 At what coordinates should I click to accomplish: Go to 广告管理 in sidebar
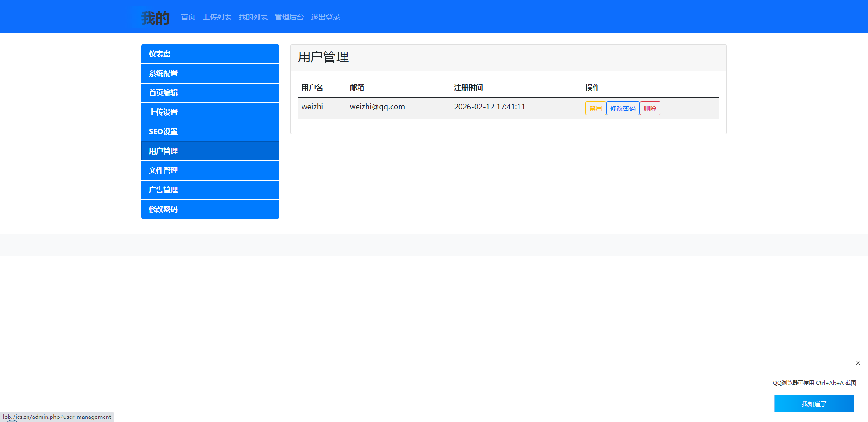tap(210, 190)
